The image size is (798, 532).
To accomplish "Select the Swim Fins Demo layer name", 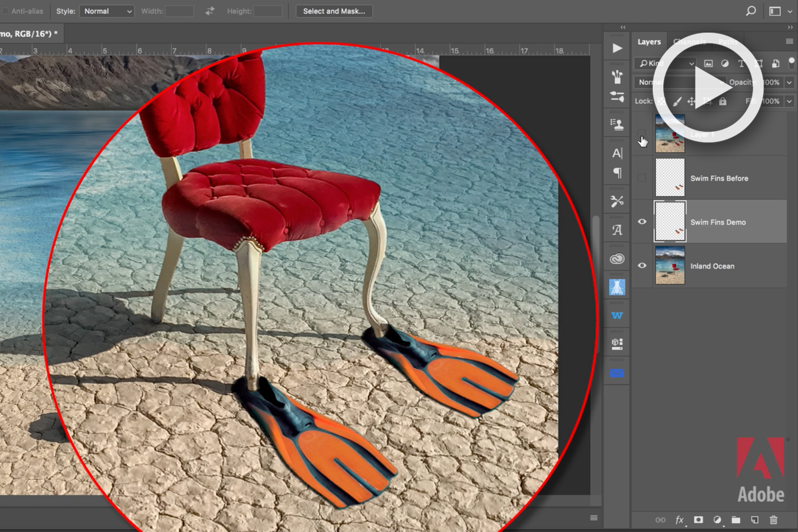I will pyautogui.click(x=718, y=222).
